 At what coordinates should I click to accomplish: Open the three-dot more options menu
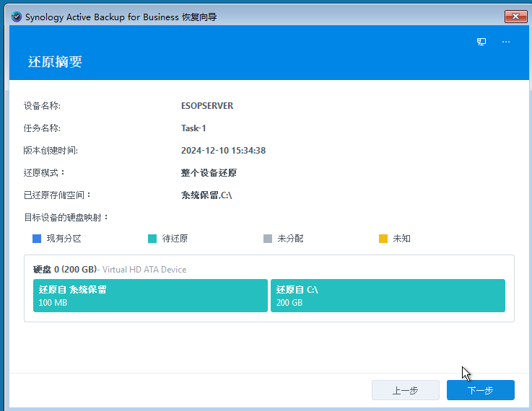(506, 42)
